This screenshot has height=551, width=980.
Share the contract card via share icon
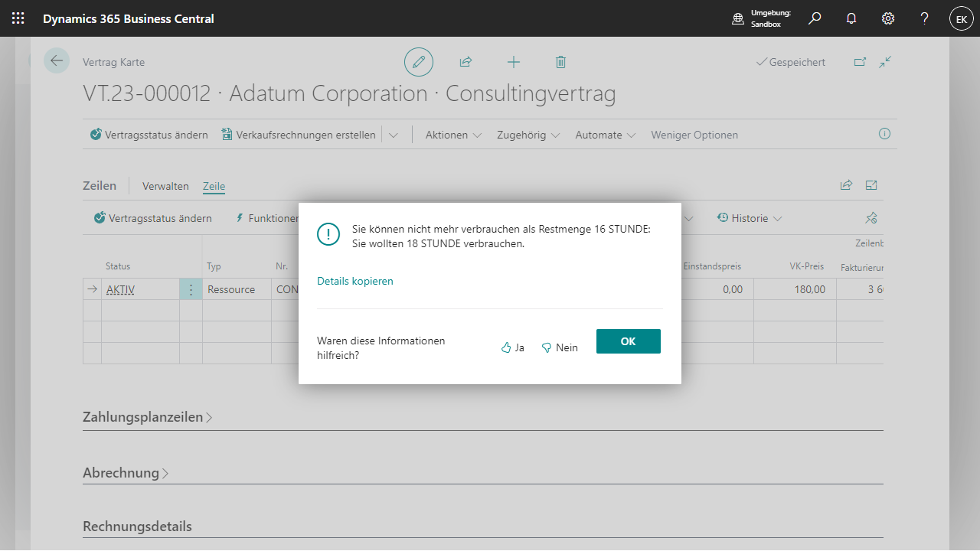click(x=465, y=62)
